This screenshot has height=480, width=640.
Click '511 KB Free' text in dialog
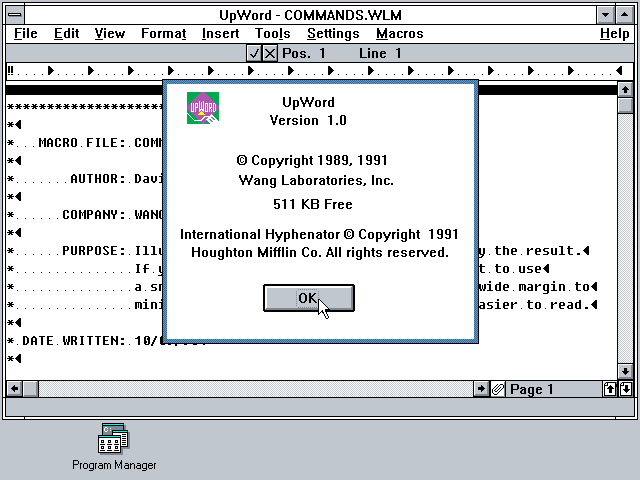tap(313, 204)
